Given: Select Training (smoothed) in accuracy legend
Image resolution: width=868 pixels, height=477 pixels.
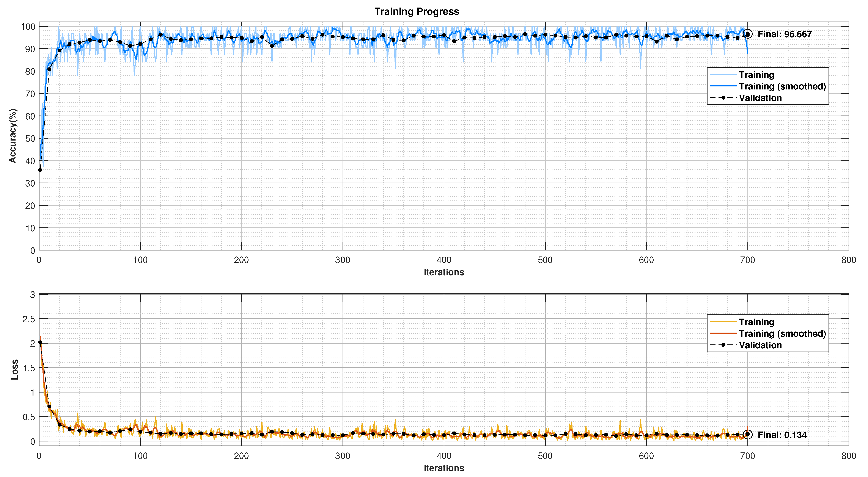Looking at the screenshot, I should tap(782, 86).
